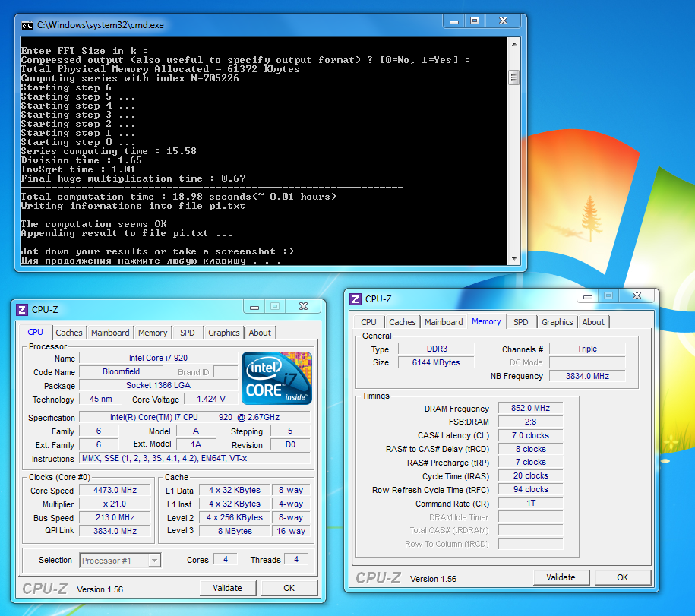Click the Level 2 cache value 4 x 256 KBytes

point(235,517)
